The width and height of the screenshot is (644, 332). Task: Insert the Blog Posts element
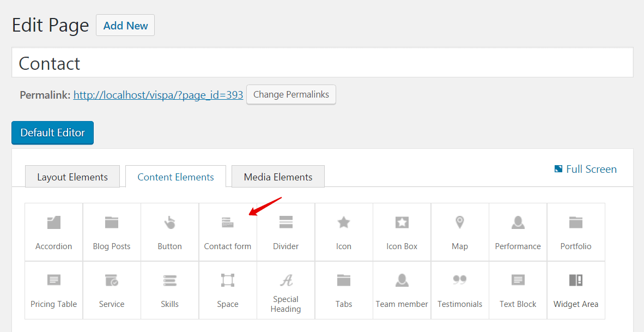tap(112, 232)
